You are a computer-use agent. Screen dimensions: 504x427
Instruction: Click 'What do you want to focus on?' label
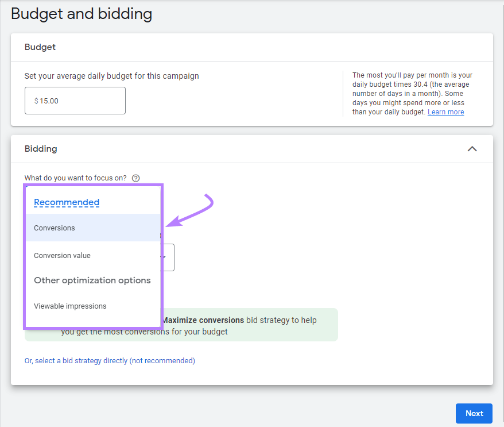(x=76, y=178)
